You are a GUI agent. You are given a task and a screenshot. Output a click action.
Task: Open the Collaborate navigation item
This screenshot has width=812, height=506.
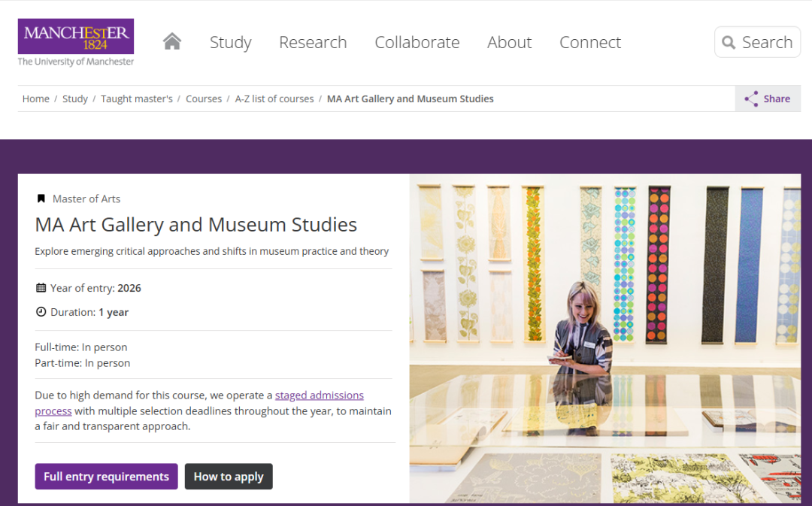(417, 42)
